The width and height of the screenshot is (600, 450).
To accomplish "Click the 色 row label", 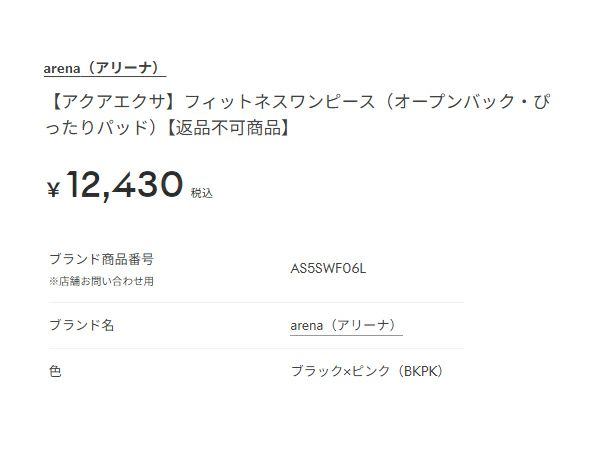I will (x=55, y=371).
